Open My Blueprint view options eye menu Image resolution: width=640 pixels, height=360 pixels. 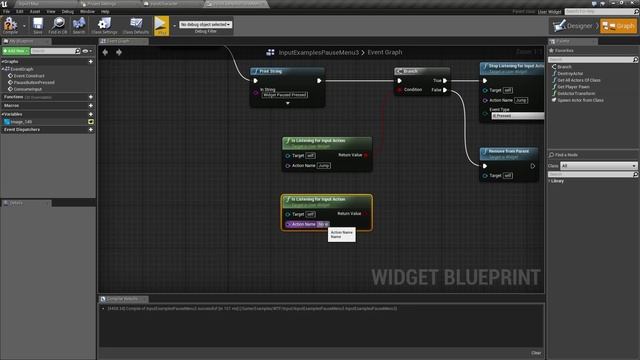coord(87,51)
